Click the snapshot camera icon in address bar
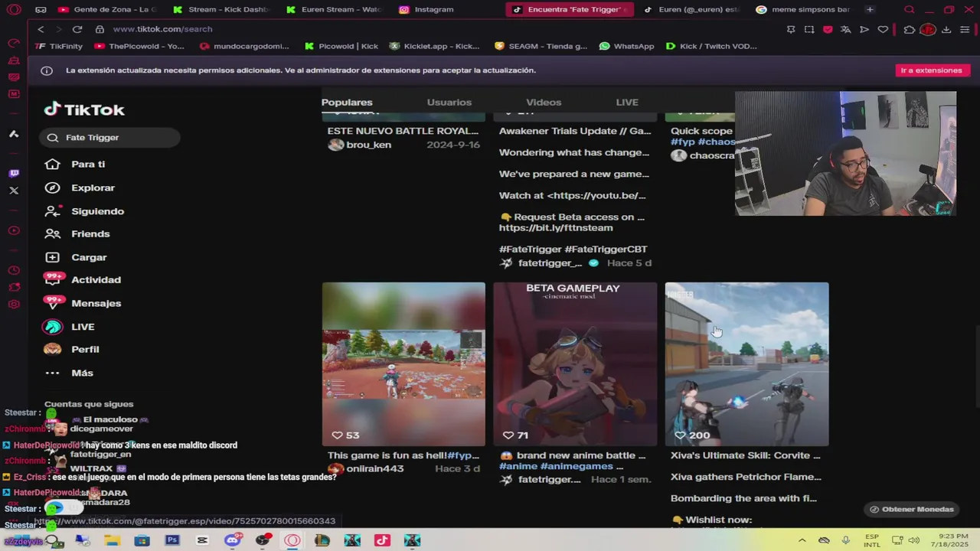 click(x=809, y=29)
